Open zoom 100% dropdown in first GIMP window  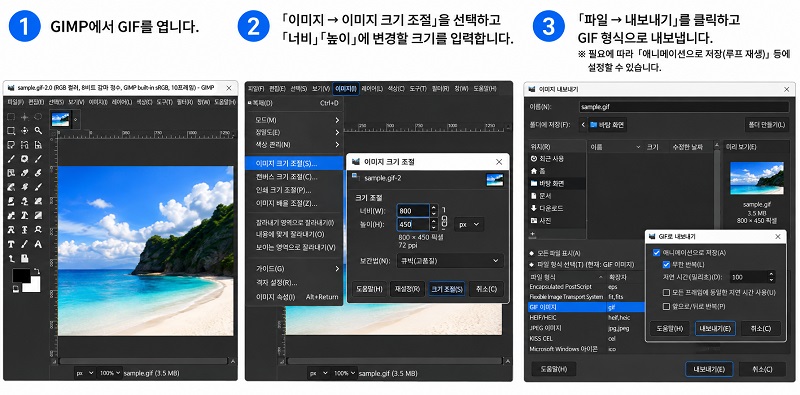tap(110, 373)
